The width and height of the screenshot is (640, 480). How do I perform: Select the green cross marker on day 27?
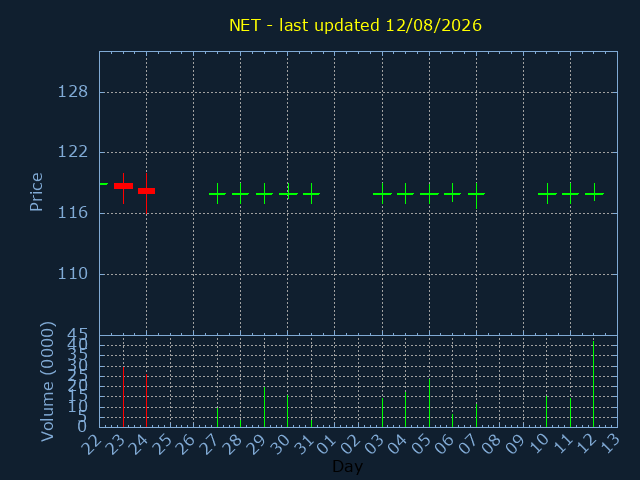(x=218, y=194)
